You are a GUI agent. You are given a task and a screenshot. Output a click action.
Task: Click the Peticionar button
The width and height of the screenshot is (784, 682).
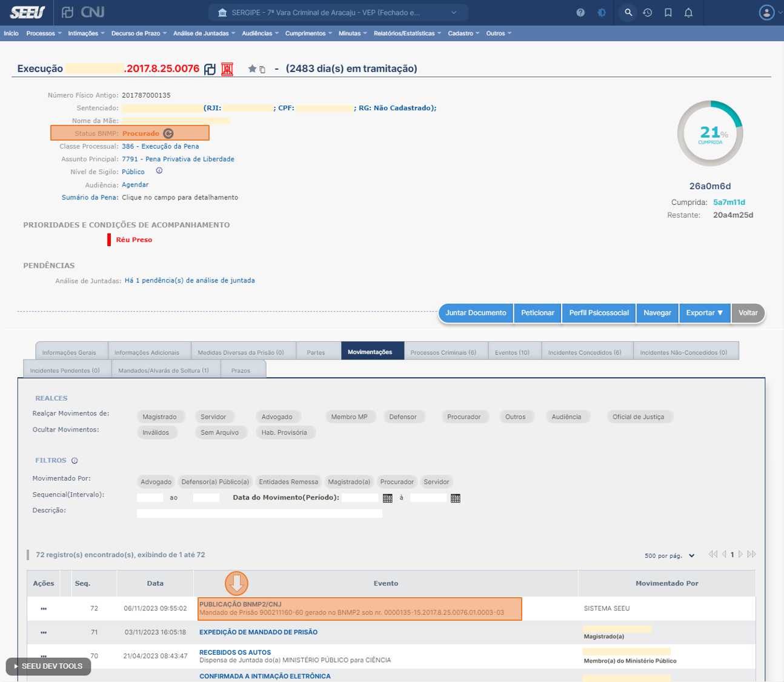(x=537, y=313)
